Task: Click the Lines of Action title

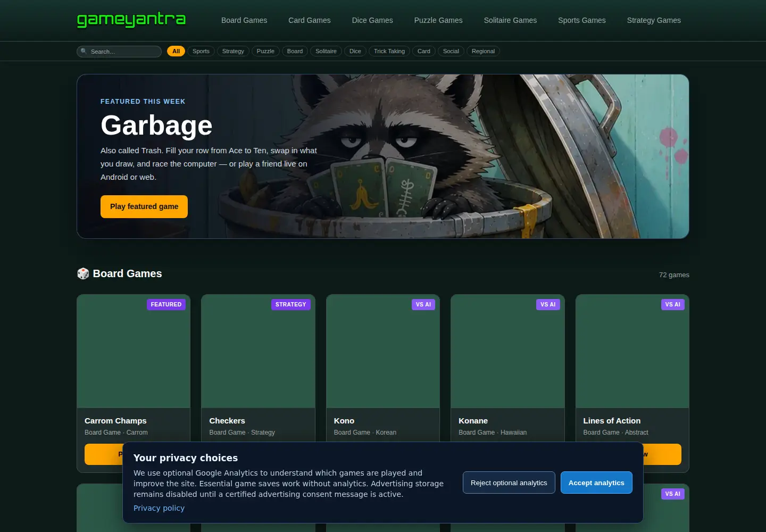Action: pos(612,421)
